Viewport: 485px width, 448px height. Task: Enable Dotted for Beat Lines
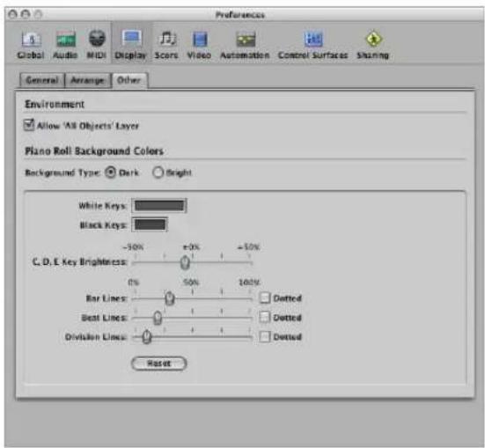264,317
